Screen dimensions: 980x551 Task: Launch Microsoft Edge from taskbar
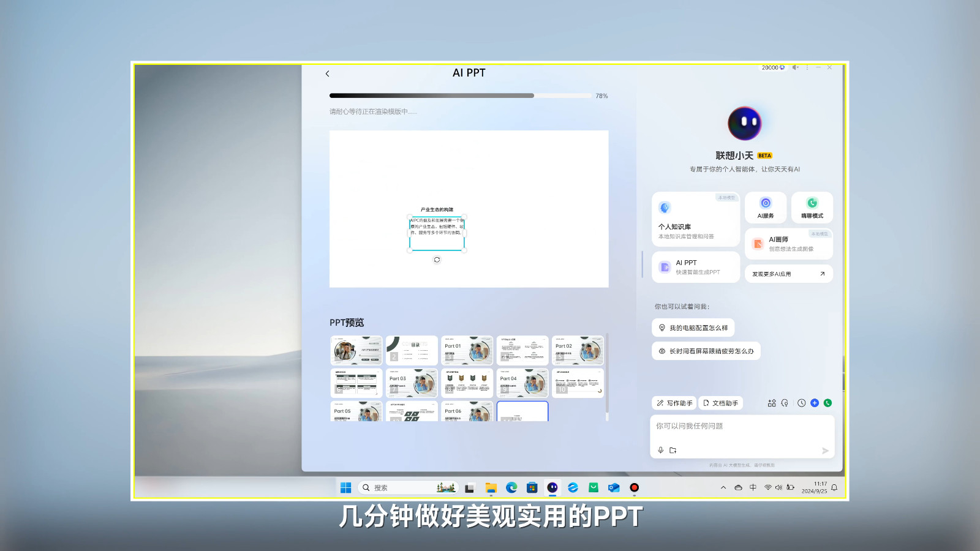(511, 487)
